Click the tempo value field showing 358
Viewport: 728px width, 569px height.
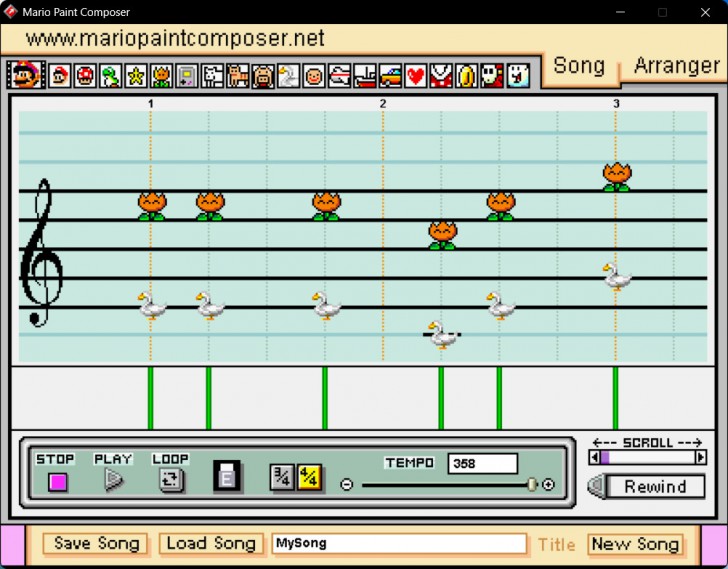[483, 464]
